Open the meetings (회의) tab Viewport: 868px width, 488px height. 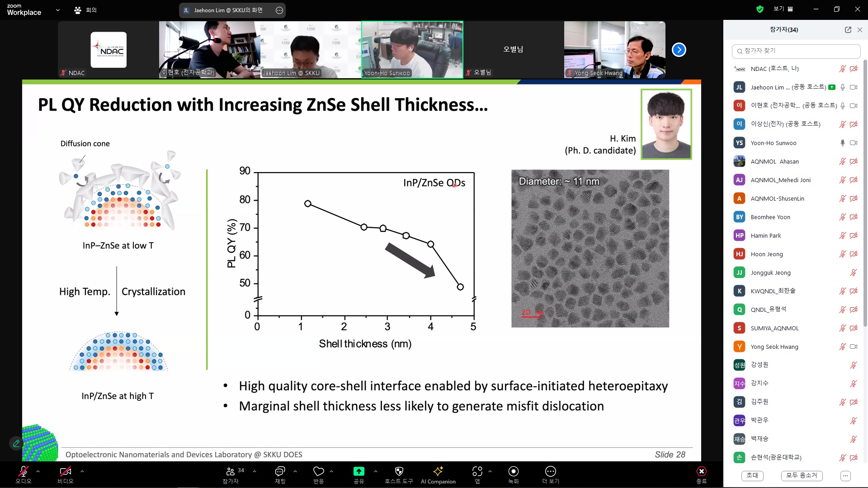(85, 10)
